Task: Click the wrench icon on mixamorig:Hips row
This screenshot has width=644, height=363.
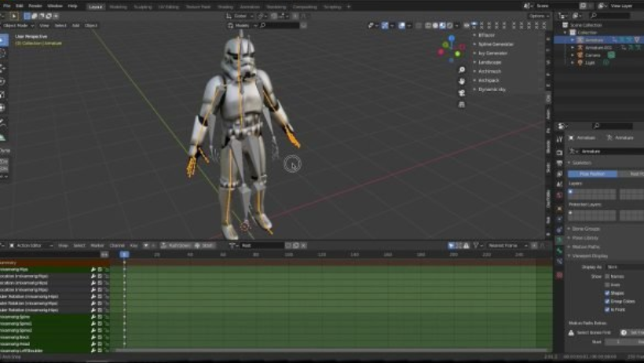Action: [93, 269]
